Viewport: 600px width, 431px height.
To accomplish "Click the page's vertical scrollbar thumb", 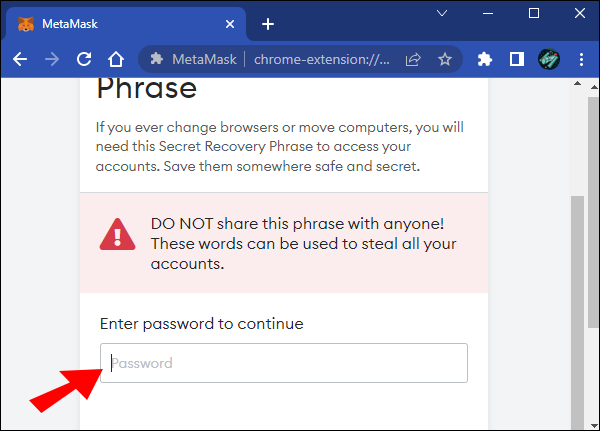I will click(x=578, y=300).
